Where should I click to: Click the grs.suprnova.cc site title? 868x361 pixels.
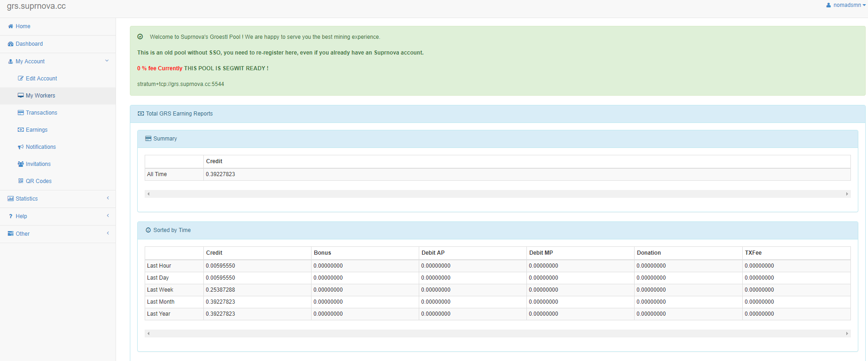click(36, 6)
